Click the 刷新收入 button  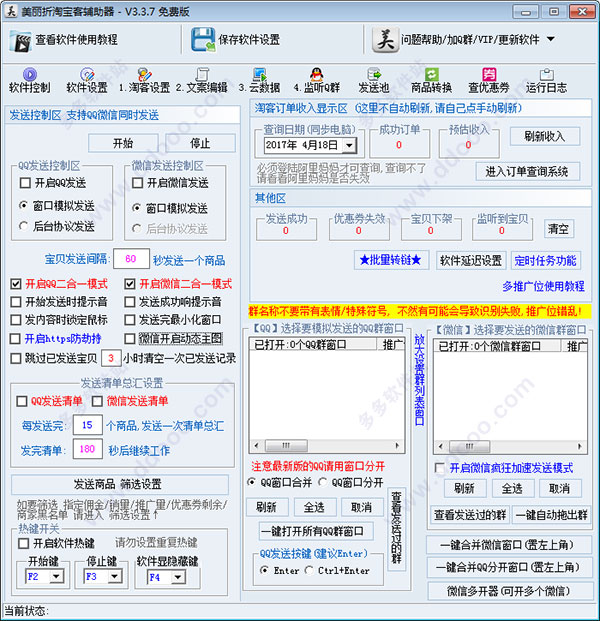point(545,136)
